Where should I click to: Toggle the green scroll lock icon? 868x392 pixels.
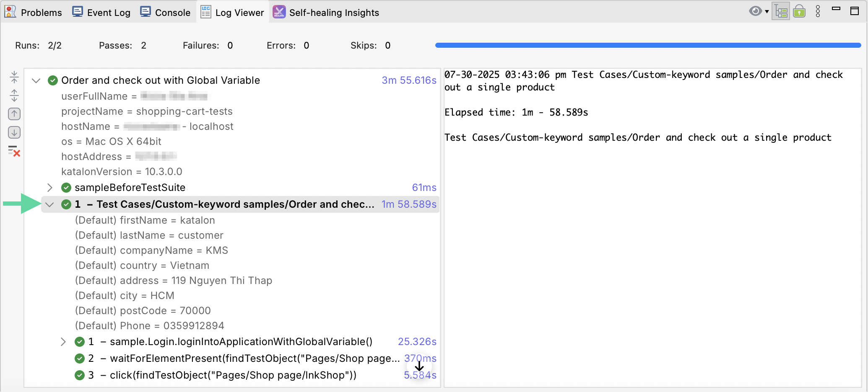click(x=799, y=11)
